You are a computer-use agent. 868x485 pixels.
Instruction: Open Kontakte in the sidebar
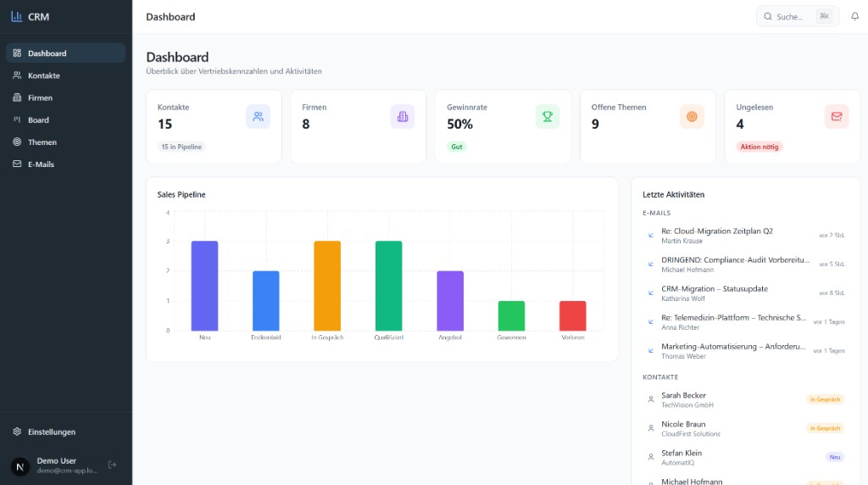44,75
